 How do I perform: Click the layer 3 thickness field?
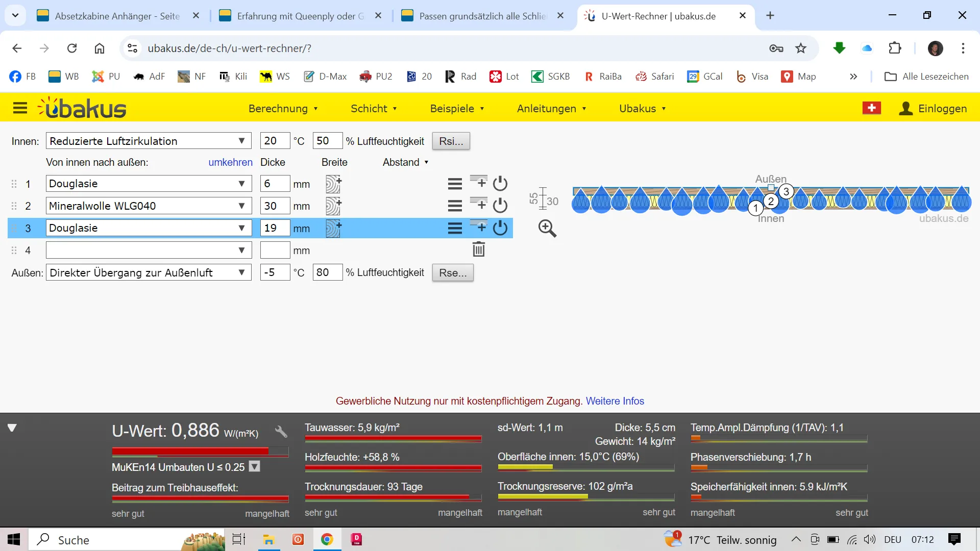tap(275, 228)
